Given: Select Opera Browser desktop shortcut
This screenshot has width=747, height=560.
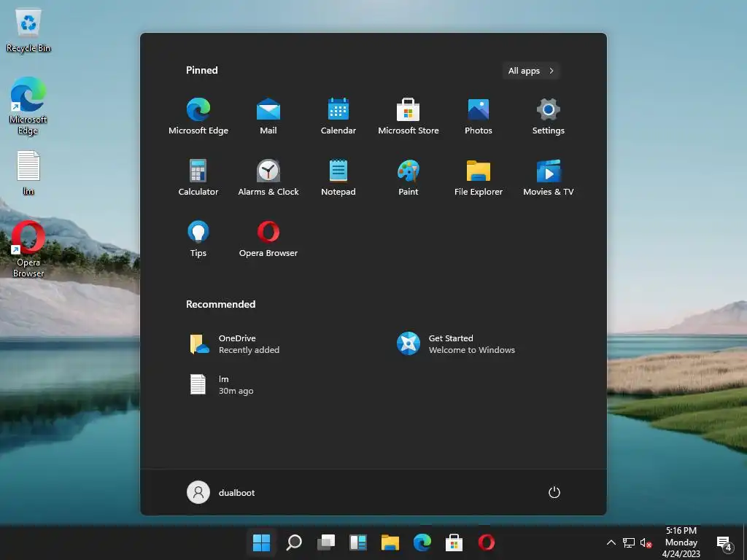Looking at the screenshot, I should tap(28, 249).
